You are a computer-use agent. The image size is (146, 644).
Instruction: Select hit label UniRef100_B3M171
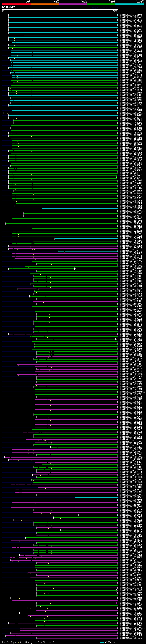coord(131,580)
